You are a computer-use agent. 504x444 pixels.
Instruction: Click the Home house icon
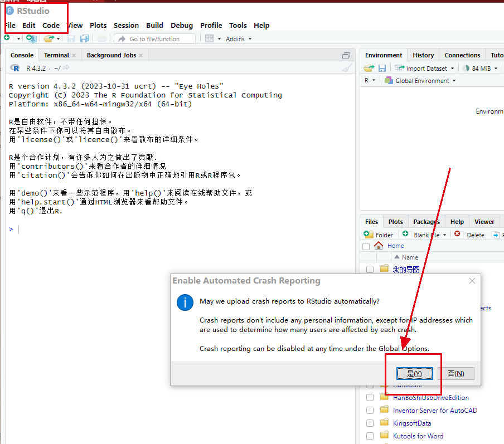tap(379, 246)
